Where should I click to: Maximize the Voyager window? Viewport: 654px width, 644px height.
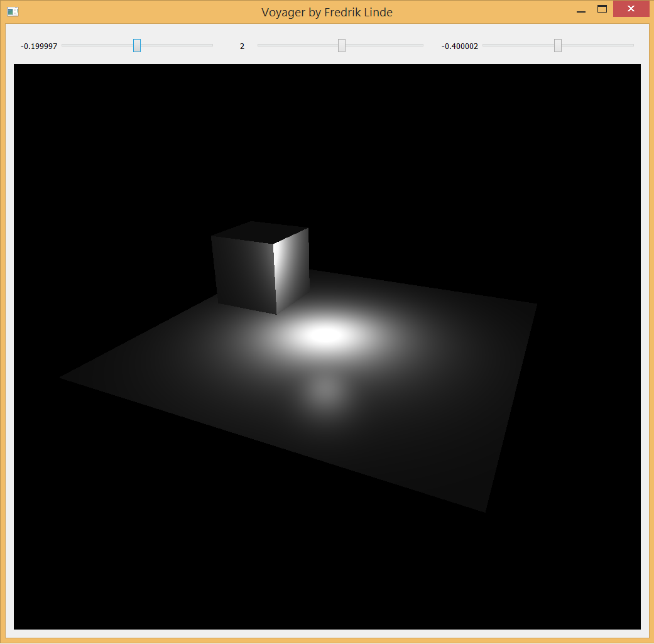[601, 9]
